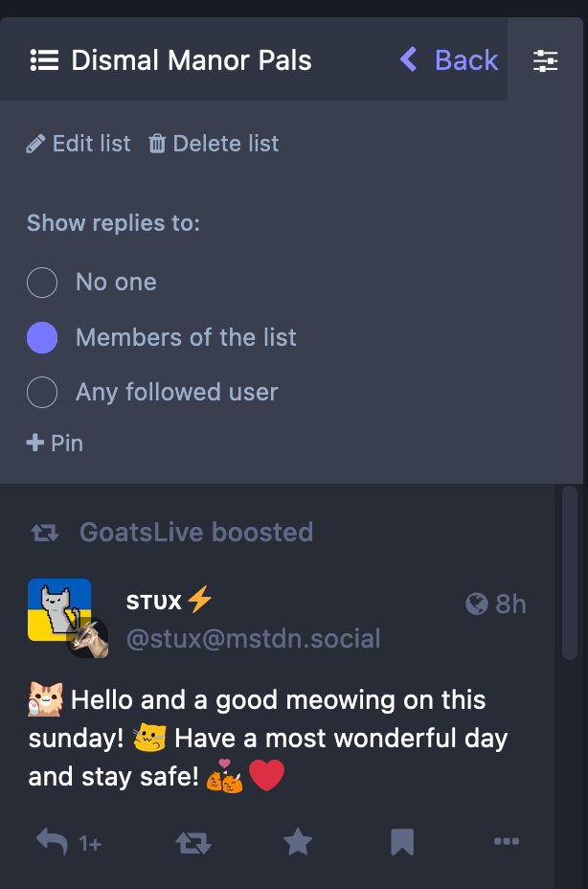Click Delete list
The width and height of the screenshot is (588, 889).
(x=214, y=144)
